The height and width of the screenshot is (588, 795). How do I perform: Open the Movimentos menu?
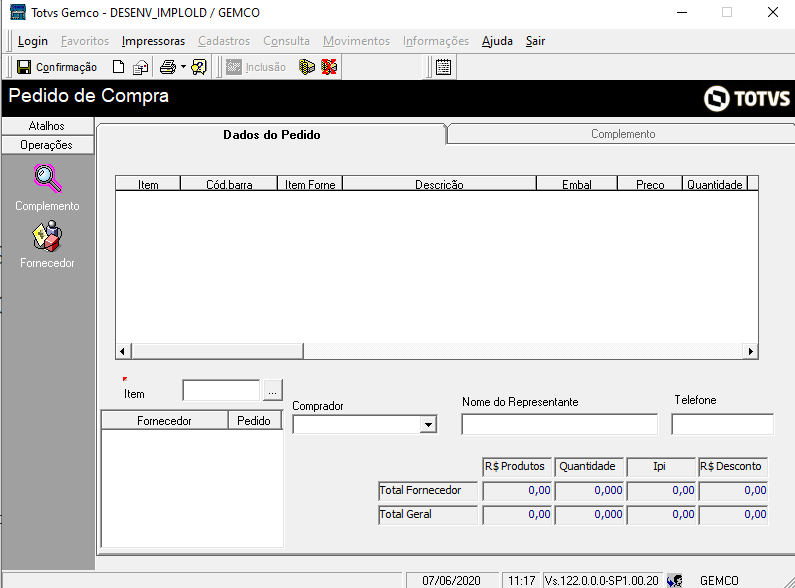click(x=356, y=41)
